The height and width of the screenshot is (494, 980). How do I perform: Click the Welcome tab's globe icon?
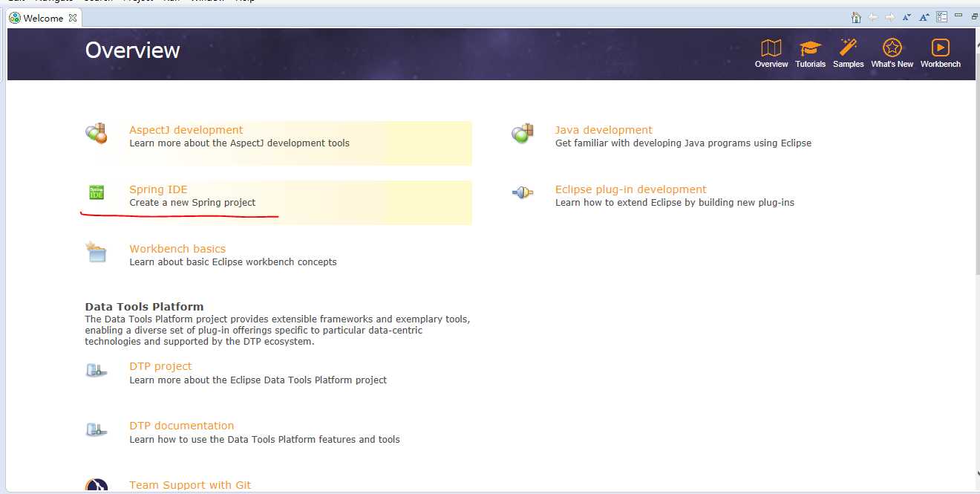15,18
